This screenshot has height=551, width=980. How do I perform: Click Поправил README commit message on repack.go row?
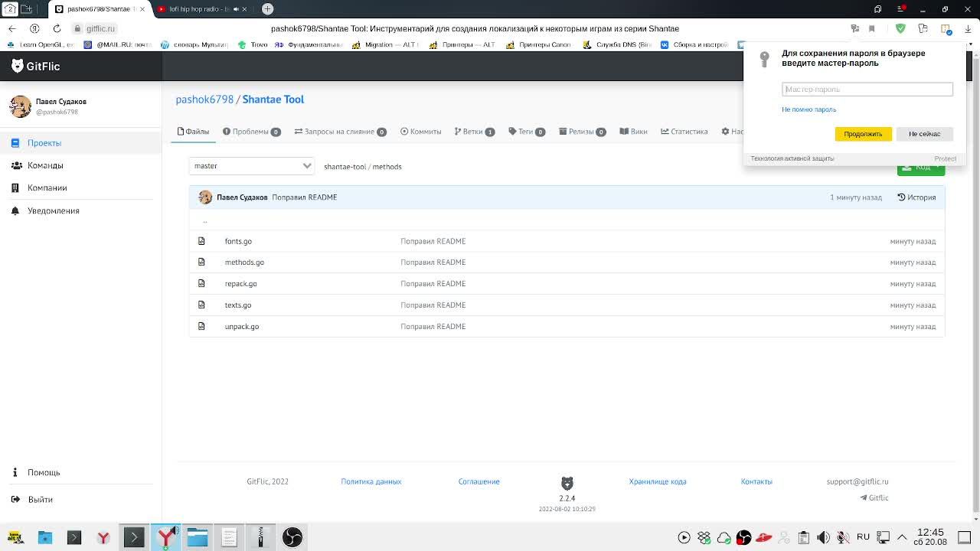433,284
